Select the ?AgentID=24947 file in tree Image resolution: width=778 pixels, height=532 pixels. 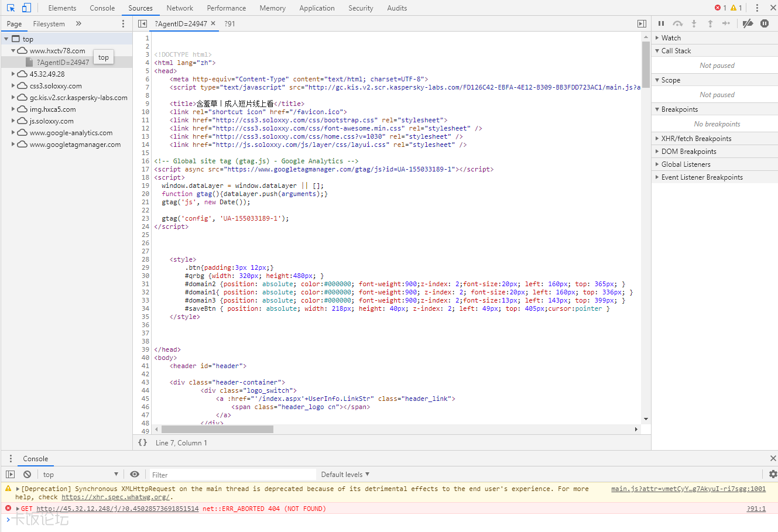63,62
